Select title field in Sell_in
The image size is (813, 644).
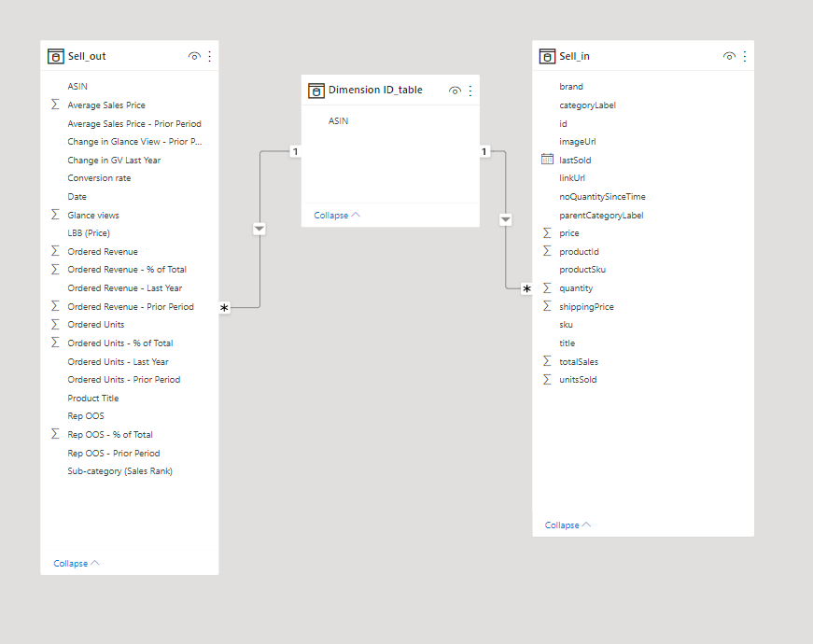567,343
